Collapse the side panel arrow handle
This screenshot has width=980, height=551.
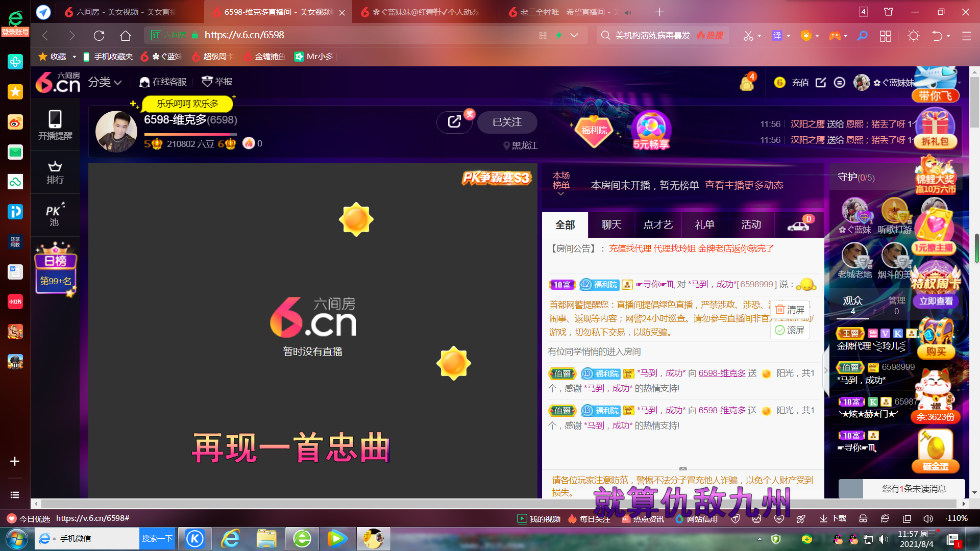click(x=826, y=370)
